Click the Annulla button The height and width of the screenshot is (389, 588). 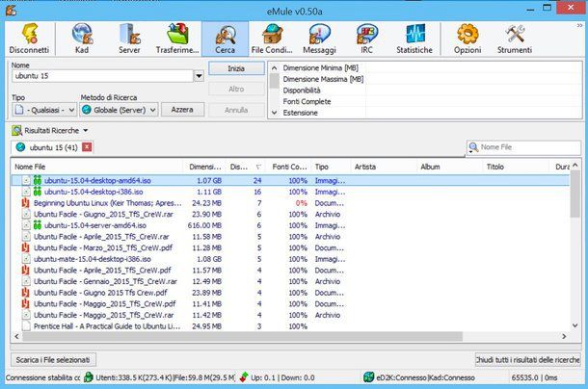tap(236, 110)
